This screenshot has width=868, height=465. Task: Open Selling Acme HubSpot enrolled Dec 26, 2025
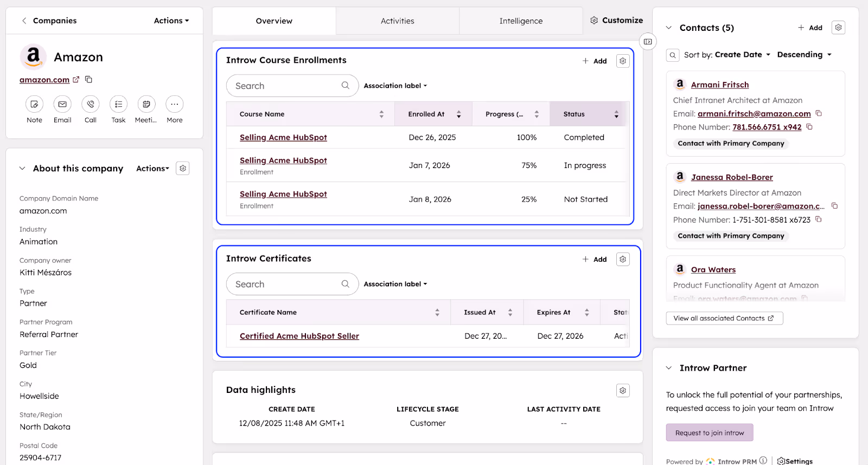[283, 138]
